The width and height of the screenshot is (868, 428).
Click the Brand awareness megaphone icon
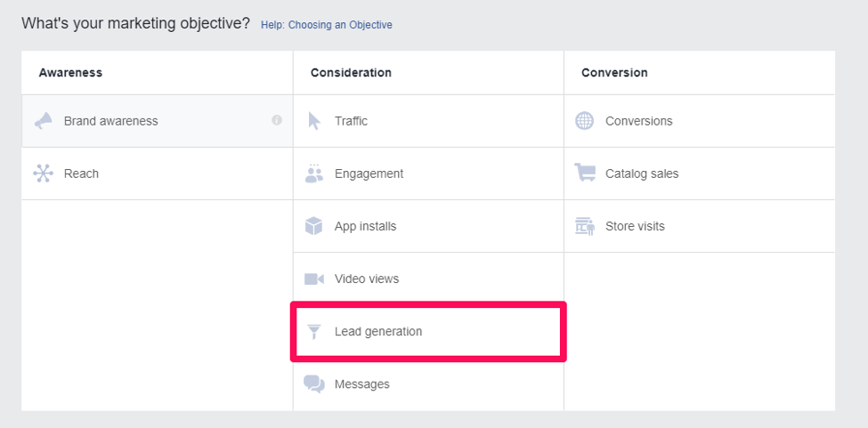[x=43, y=121]
